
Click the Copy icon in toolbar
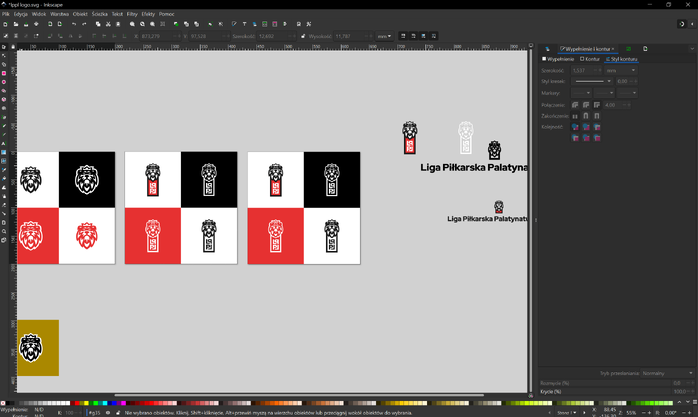(x=98, y=24)
